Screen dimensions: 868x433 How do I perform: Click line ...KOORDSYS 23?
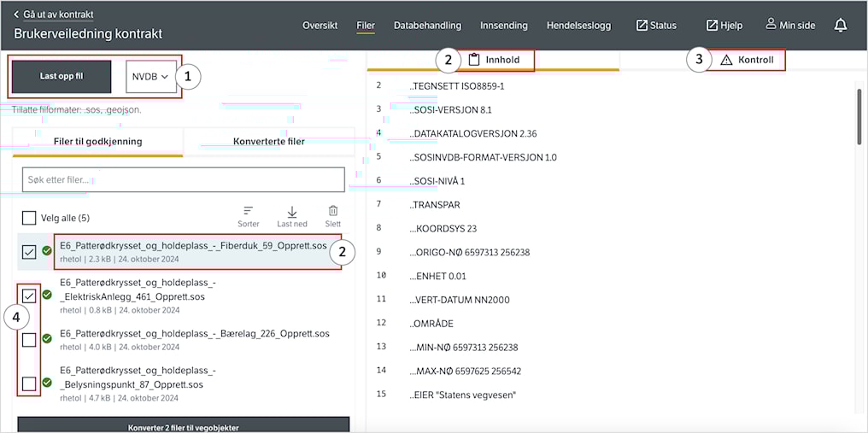pyautogui.click(x=443, y=229)
